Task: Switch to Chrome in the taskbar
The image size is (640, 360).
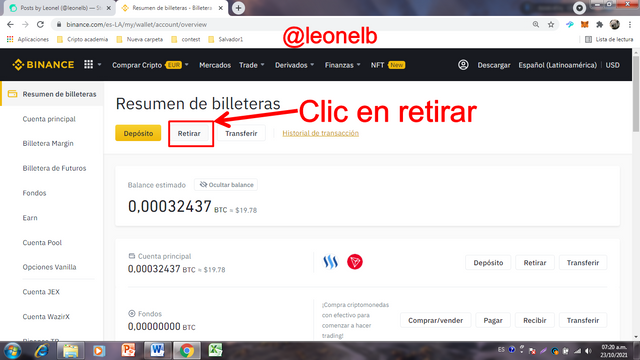Action: (187, 351)
